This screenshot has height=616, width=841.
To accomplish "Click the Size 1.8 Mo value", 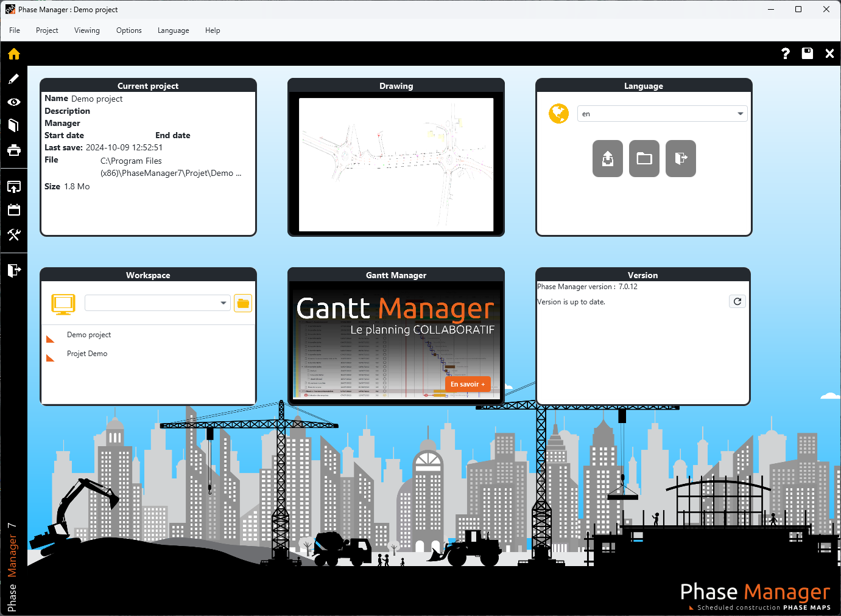I will [77, 187].
